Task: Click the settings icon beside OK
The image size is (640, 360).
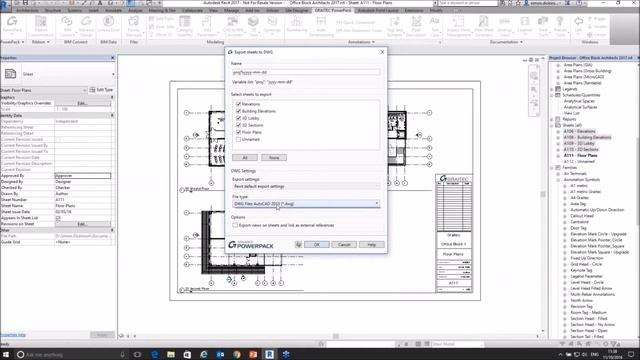Action: 298,244
